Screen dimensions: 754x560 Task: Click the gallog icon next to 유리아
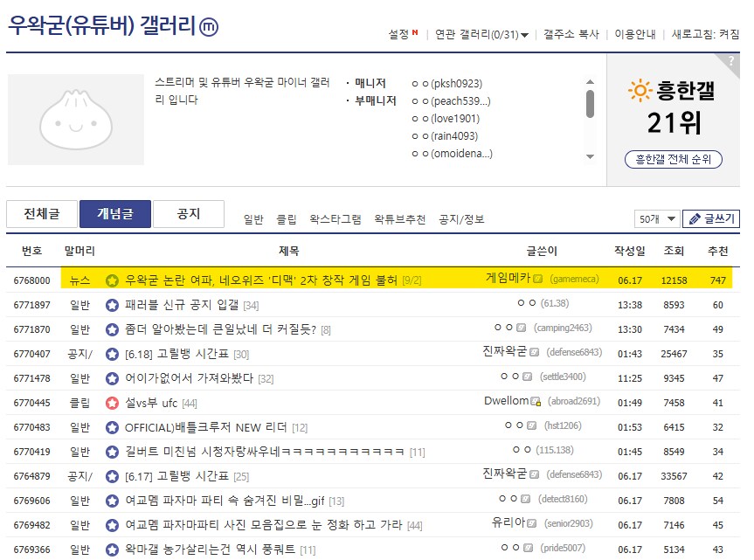point(532,522)
